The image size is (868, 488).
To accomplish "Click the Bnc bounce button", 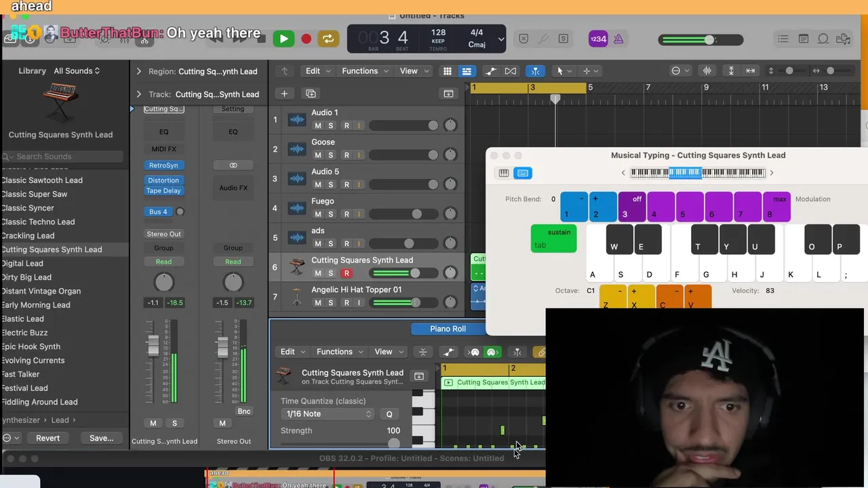I will (x=244, y=411).
